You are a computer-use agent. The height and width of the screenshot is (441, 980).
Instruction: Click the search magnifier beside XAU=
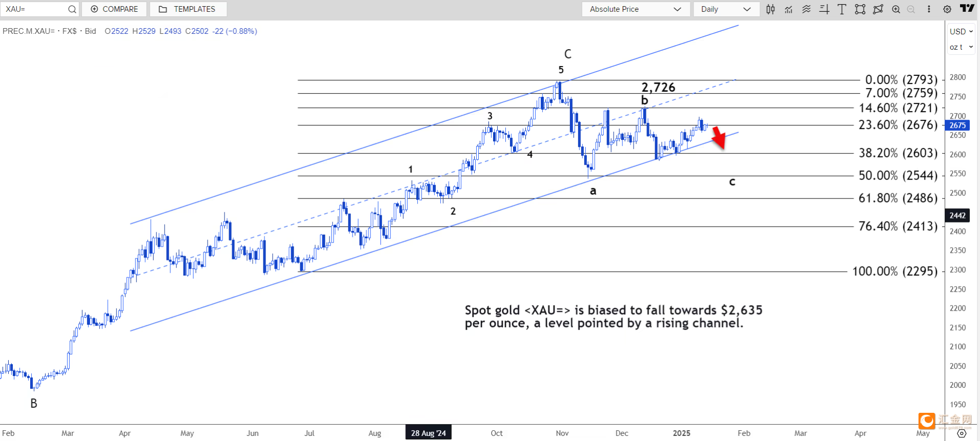pyautogui.click(x=72, y=9)
